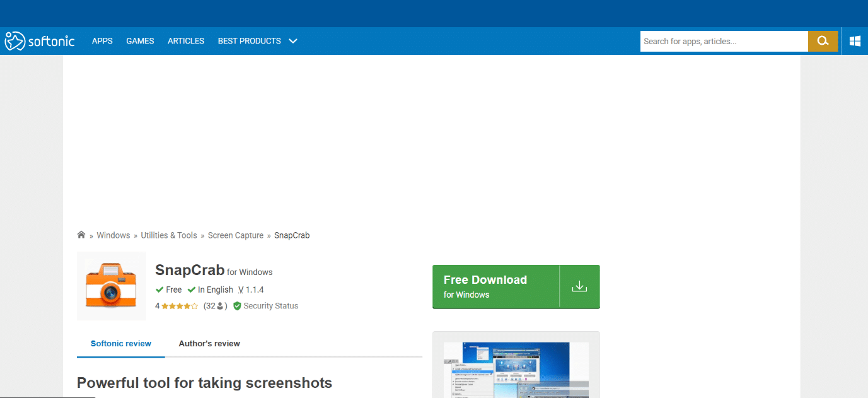The image size is (868, 398).
Task: Switch to Author's review tab
Action: [x=209, y=344]
